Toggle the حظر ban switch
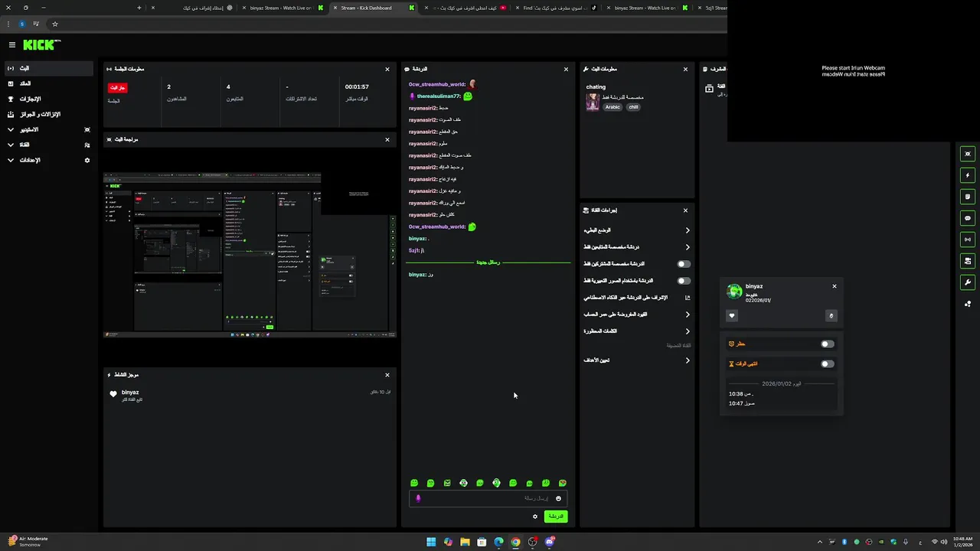Image resolution: width=980 pixels, height=551 pixels. coord(828,344)
